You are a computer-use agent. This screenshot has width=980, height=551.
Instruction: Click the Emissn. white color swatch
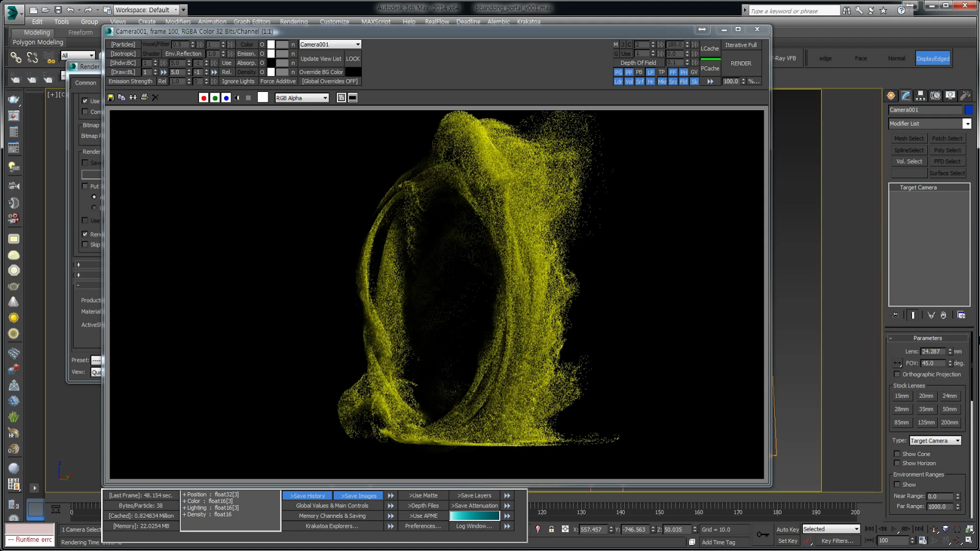click(271, 54)
